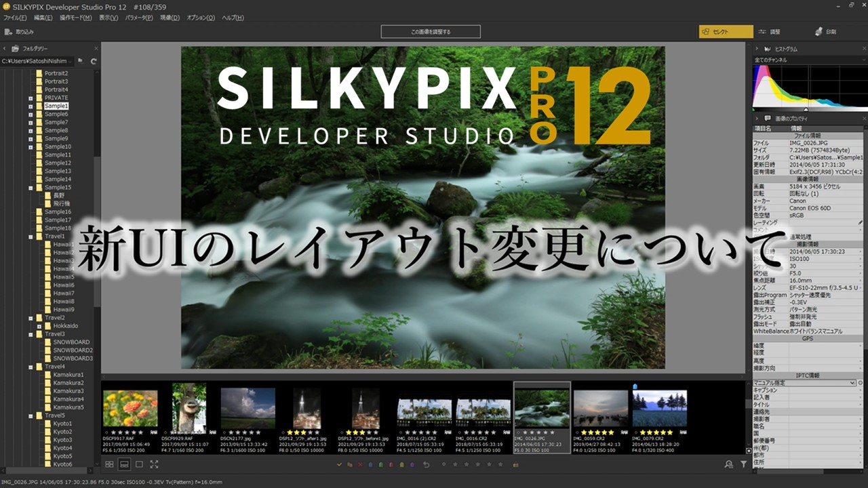This screenshot has width=868, height=488.
Task: Click the histogram panel icon
Action: coord(768,49)
